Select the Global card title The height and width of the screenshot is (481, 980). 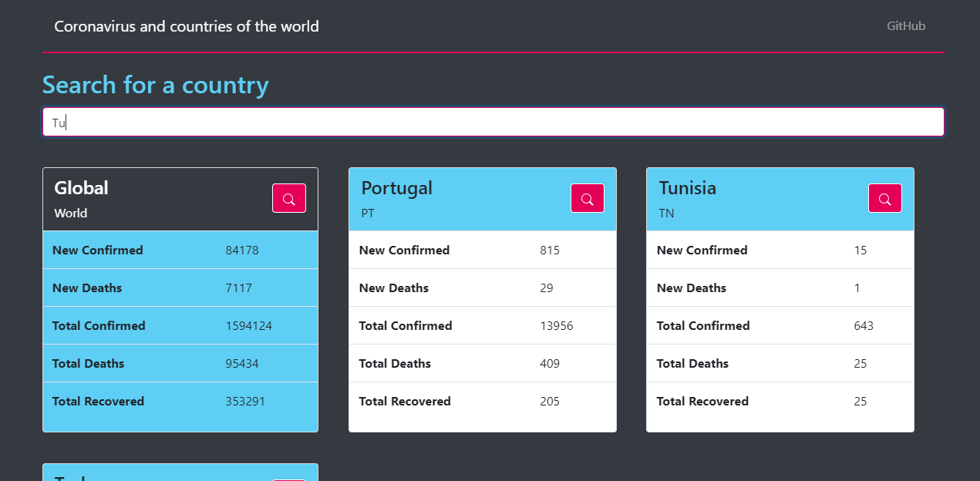(81, 187)
